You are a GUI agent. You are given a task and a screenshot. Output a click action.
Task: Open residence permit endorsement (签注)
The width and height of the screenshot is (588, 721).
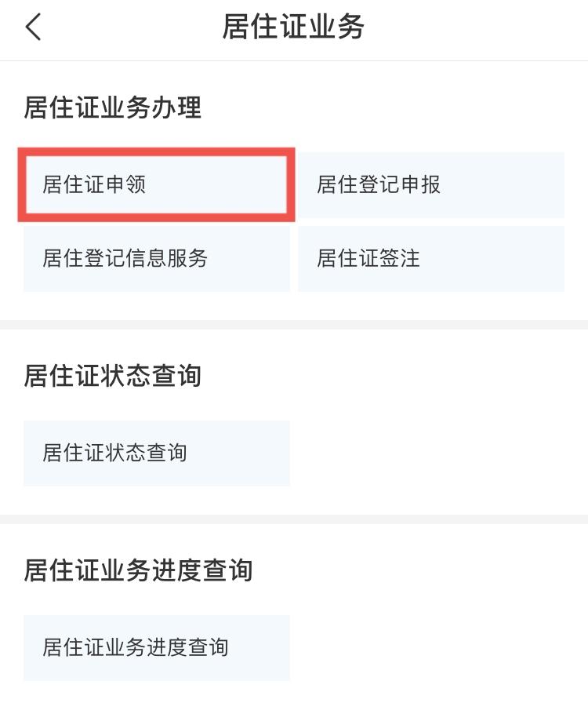pos(431,259)
